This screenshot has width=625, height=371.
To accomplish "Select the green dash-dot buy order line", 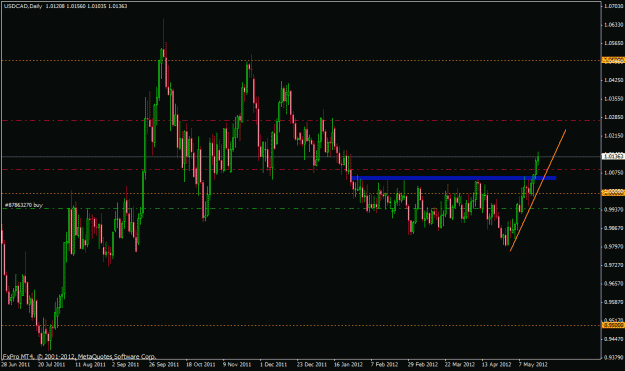I will click(x=301, y=208).
